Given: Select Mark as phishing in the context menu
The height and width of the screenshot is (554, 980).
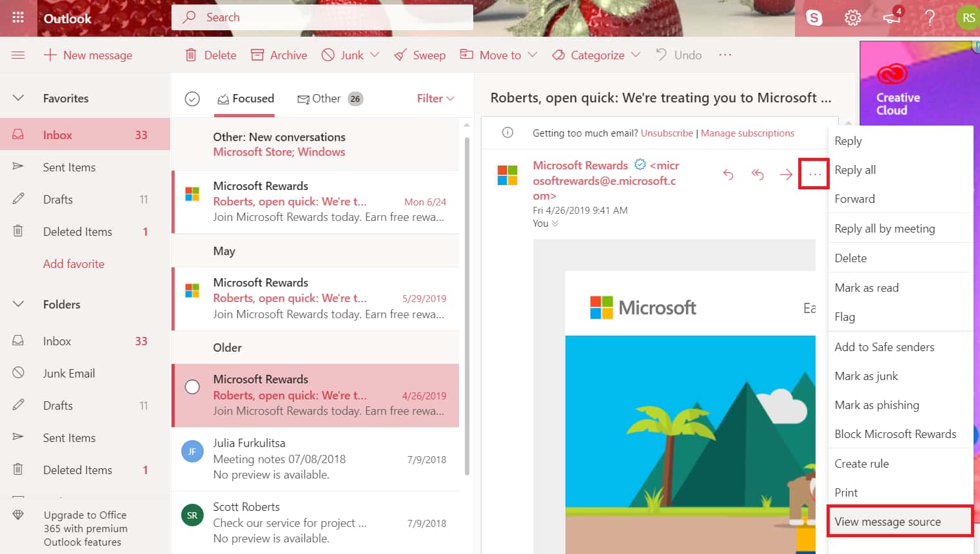Looking at the screenshot, I should [x=877, y=405].
